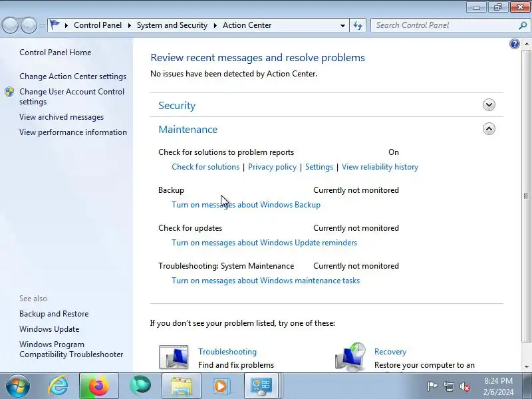Viewport: 532px width, 399px height.
Task: Open Windows Program Compatibility Troubleshooter
Action: pos(71,350)
